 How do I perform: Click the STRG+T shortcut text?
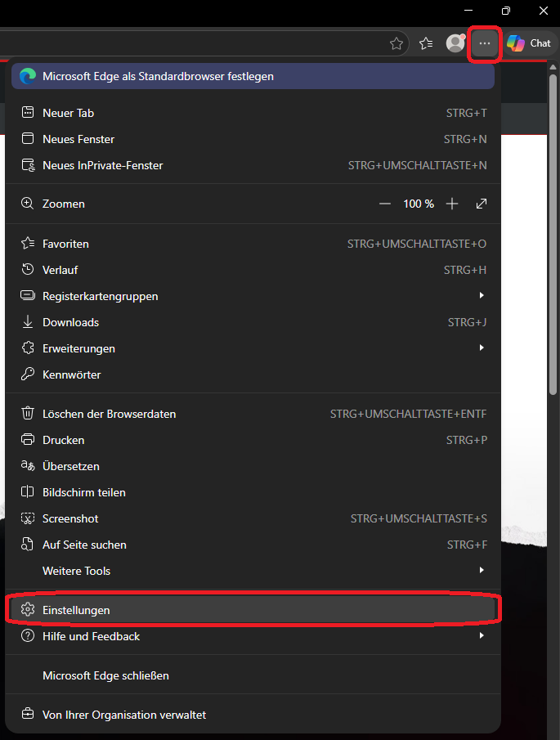tap(467, 114)
